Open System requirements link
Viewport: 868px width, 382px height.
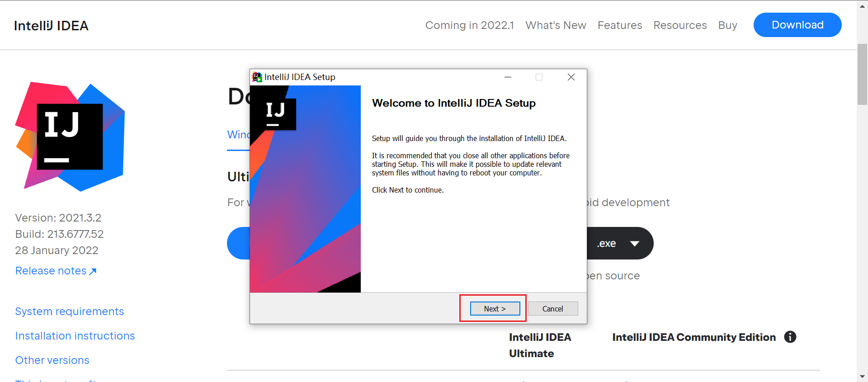[70, 311]
